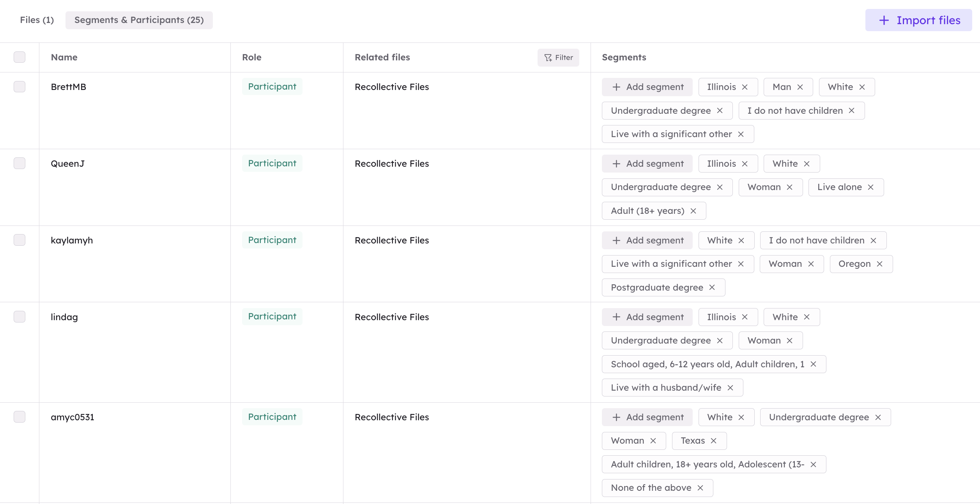This screenshot has width=980, height=504.
Task: Remove the Live with a husband/wife segment from lindag
Action: (x=731, y=387)
